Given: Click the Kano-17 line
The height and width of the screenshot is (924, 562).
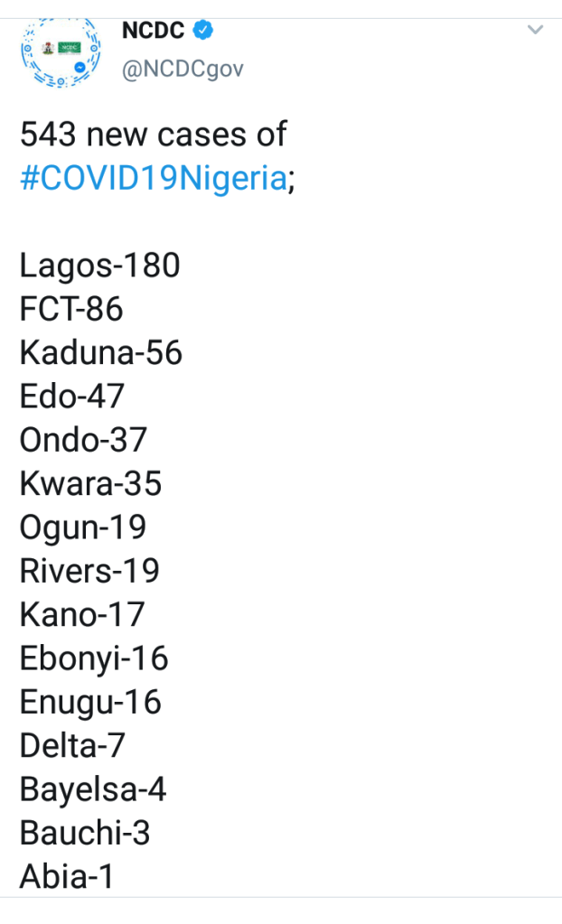Looking at the screenshot, I should click(x=82, y=615).
